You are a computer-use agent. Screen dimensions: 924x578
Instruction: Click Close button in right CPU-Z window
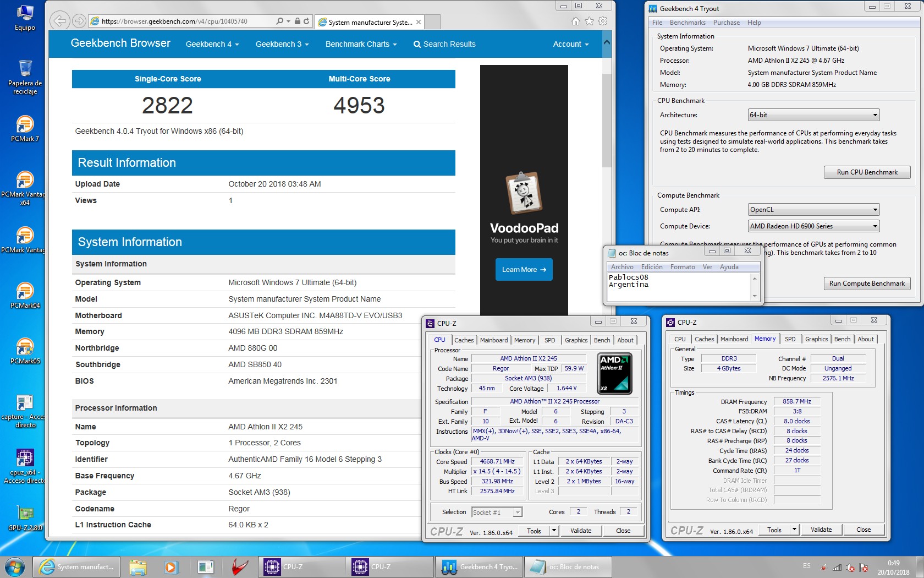[863, 530]
